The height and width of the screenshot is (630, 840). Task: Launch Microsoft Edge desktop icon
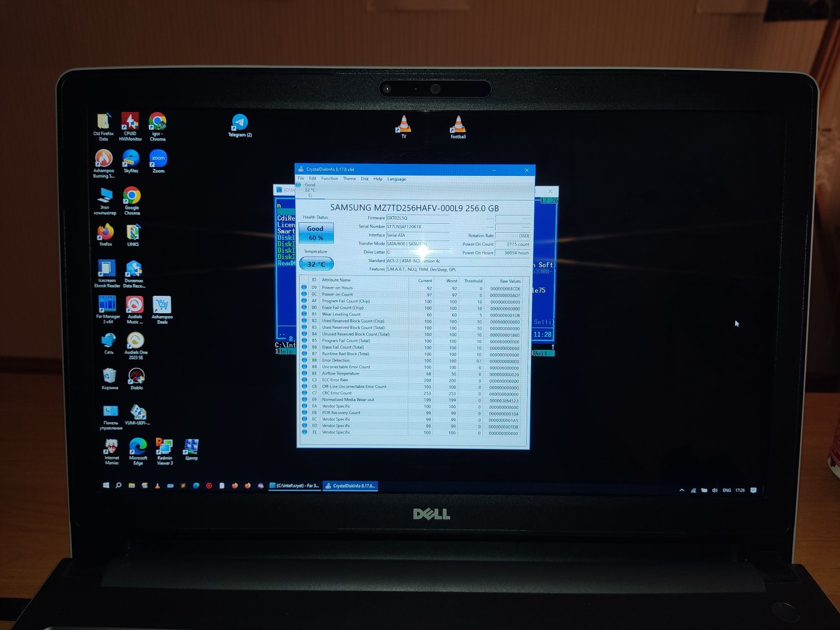pos(138,452)
